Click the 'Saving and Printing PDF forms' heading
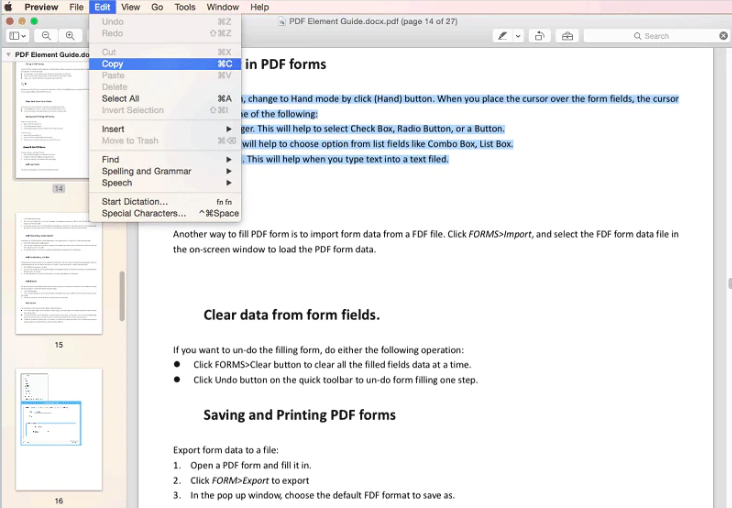Viewport: 732px width, 508px height. [x=299, y=415]
